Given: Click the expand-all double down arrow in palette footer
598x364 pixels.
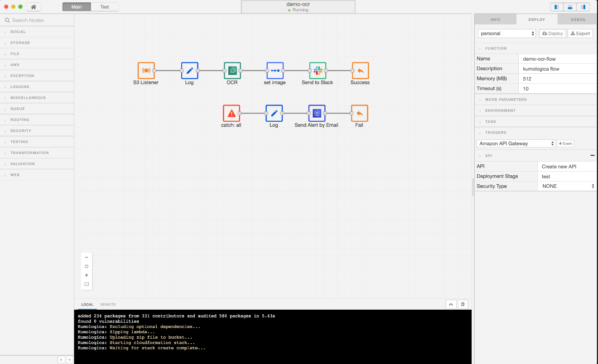Looking at the screenshot, I should tap(69, 359).
